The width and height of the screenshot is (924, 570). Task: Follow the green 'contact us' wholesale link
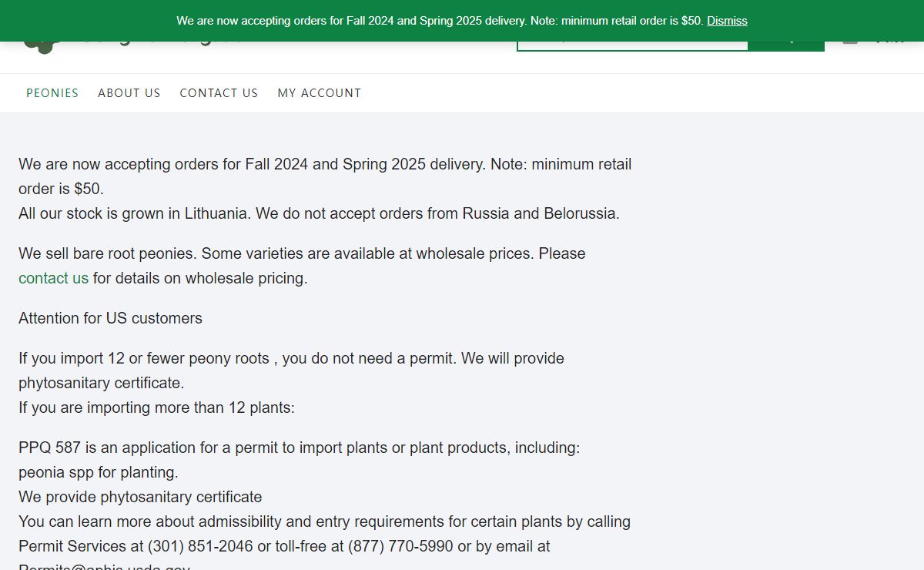[53, 278]
